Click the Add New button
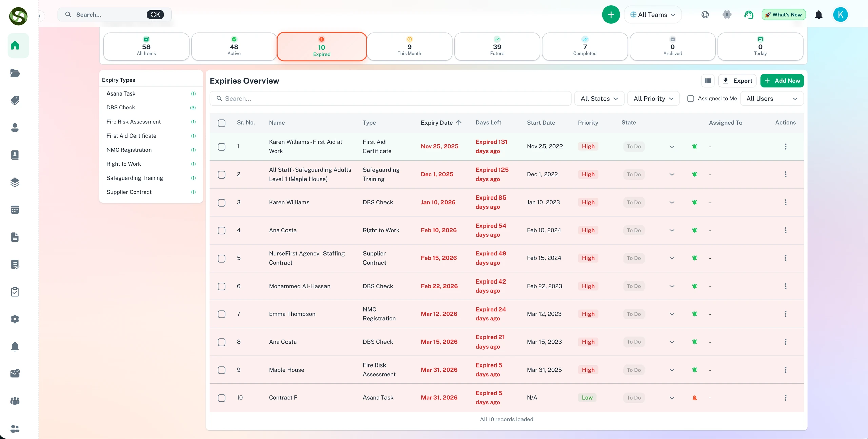Image resolution: width=868 pixels, height=439 pixels. (782, 81)
